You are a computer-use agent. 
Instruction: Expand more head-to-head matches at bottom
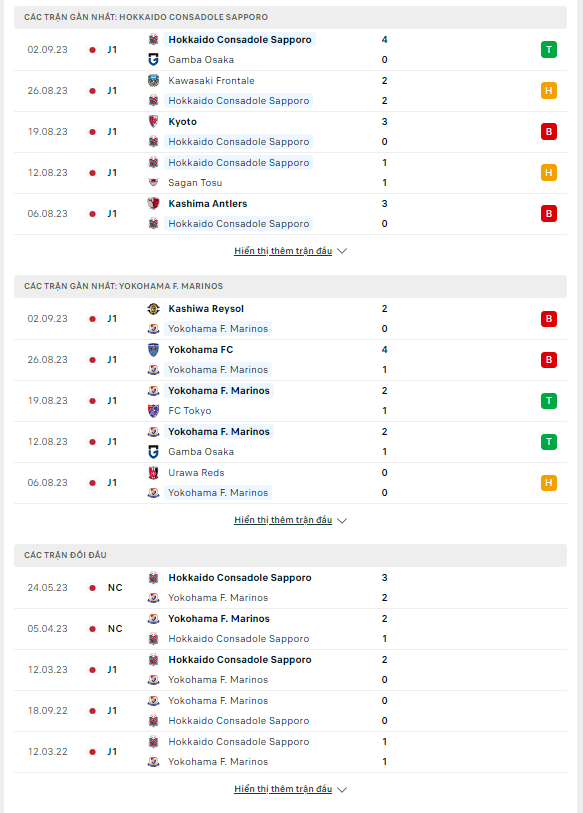pos(290,789)
